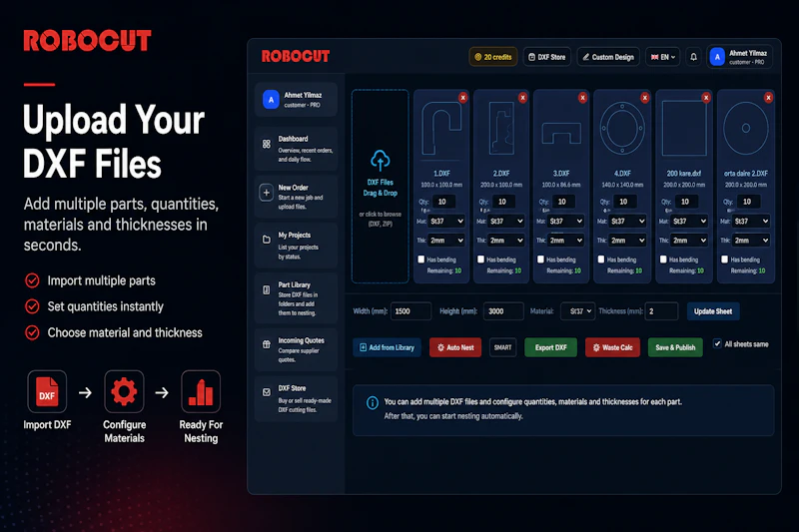Click the New Order plus icon

266,193
